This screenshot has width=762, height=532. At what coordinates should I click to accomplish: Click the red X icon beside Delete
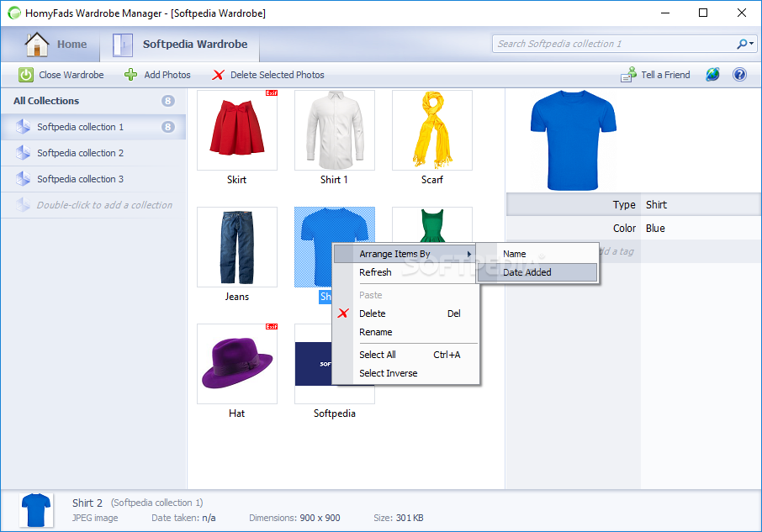343,313
